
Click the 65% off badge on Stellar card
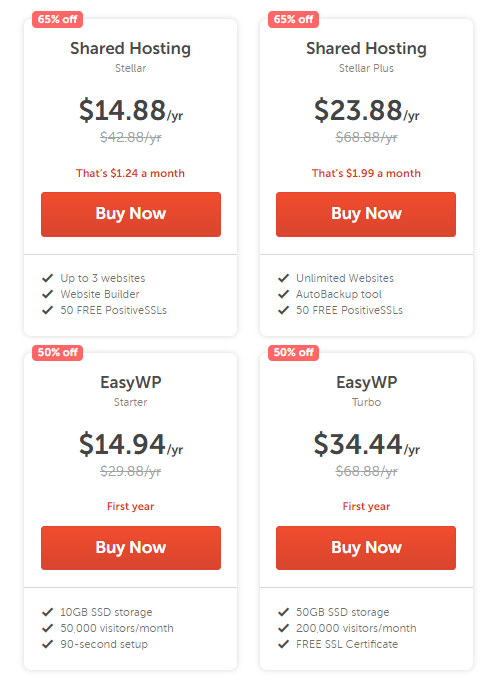coord(57,20)
